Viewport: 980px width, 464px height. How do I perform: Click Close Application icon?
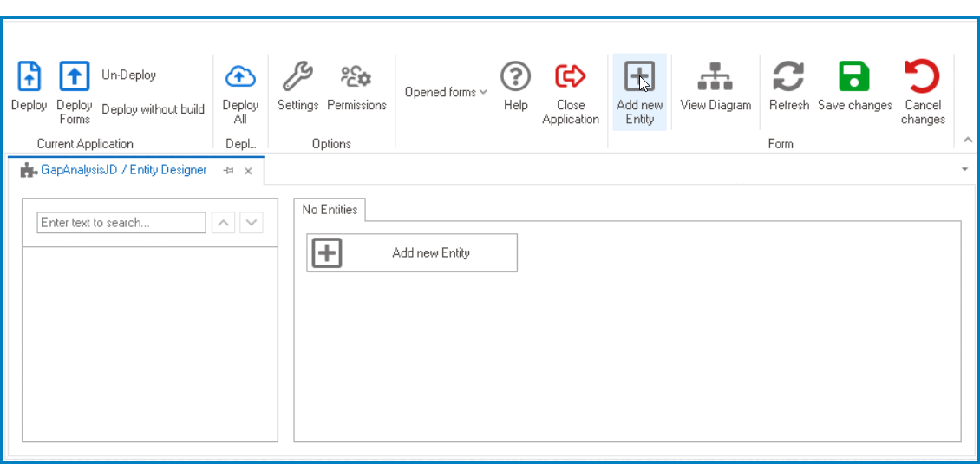[571, 76]
